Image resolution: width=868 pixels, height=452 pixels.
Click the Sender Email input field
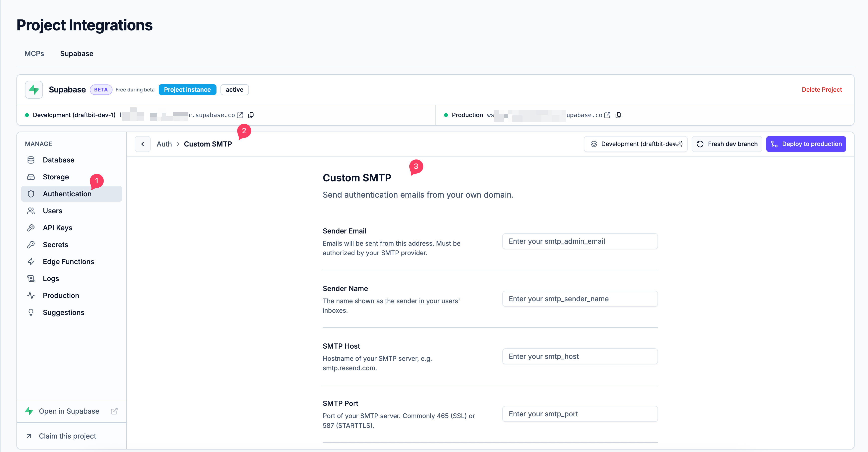580,241
